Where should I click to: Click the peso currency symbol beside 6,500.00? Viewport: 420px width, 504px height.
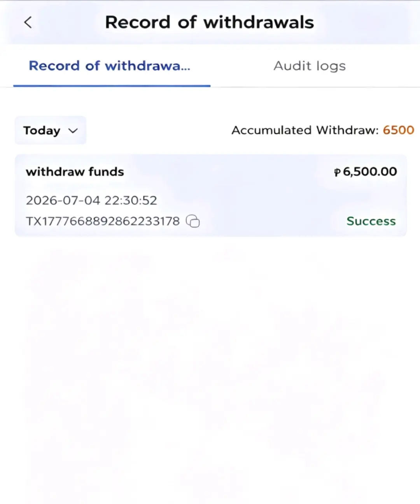337,172
